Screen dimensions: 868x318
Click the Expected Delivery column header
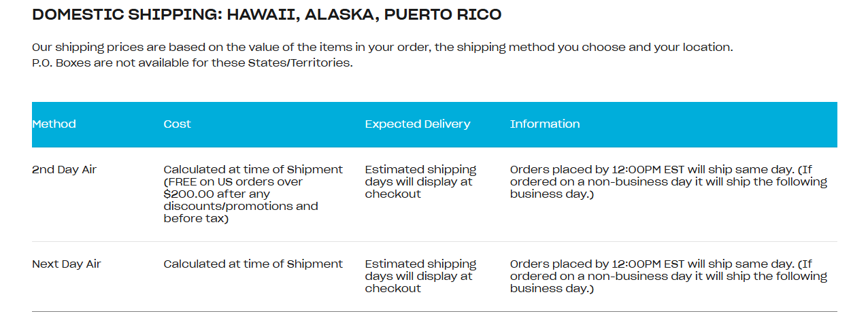coord(417,124)
